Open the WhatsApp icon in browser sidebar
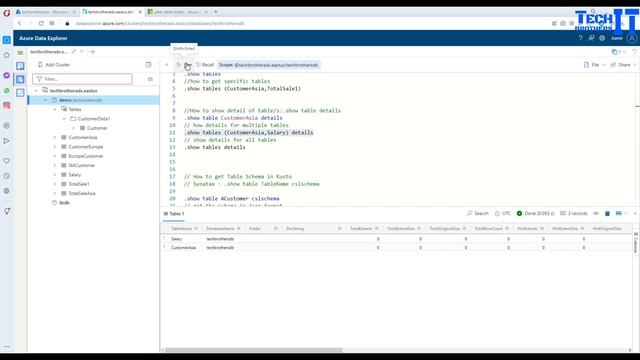Image resolution: width=640 pixels, height=360 pixels. (7, 91)
